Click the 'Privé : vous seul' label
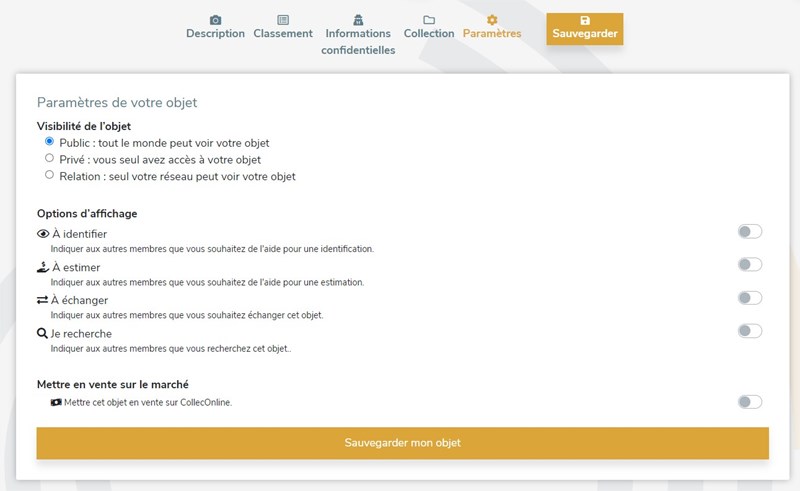 pos(160,160)
